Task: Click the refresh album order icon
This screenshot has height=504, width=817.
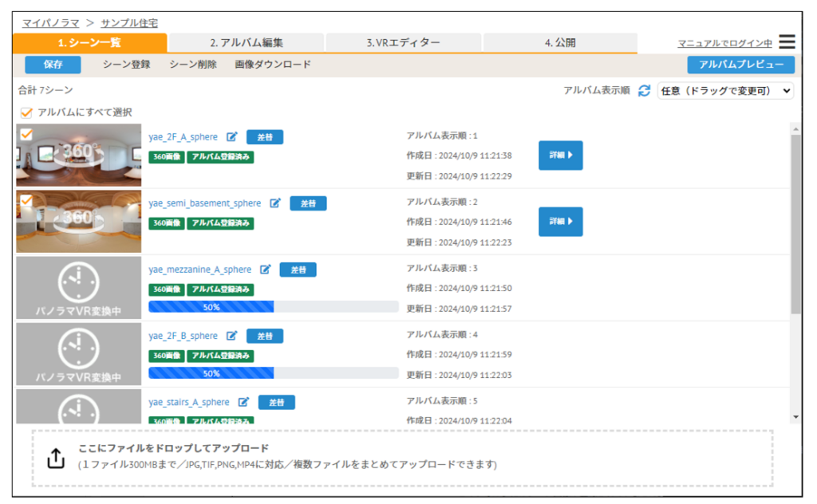Action: (645, 91)
